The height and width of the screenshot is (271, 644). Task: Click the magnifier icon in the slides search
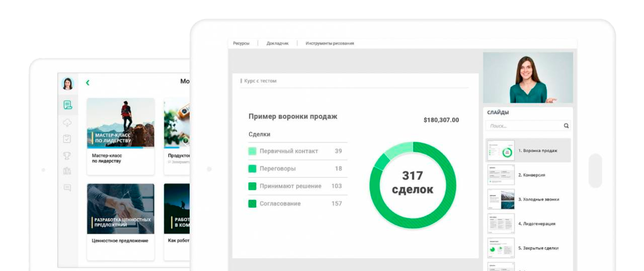click(566, 126)
